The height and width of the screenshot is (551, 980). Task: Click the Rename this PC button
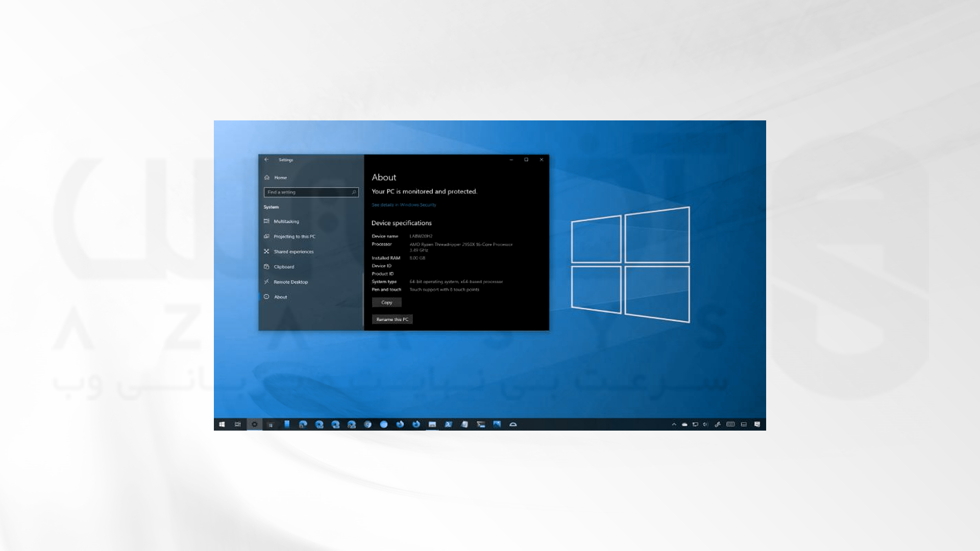[392, 319]
